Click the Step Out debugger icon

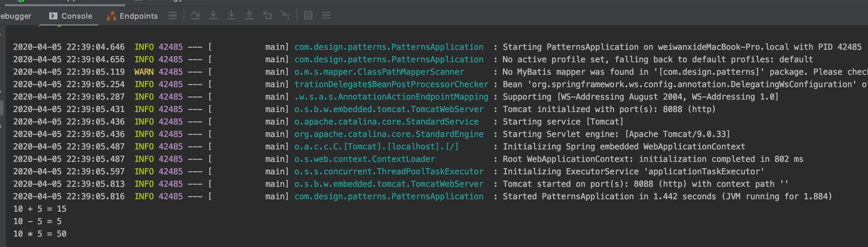coord(249,16)
